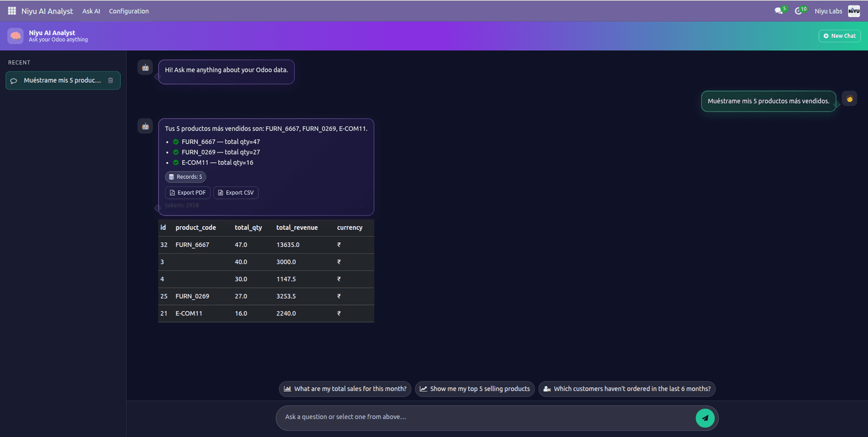The height and width of the screenshot is (437, 868).
Task: Open the Configuration menu
Action: [x=128, y=10]
